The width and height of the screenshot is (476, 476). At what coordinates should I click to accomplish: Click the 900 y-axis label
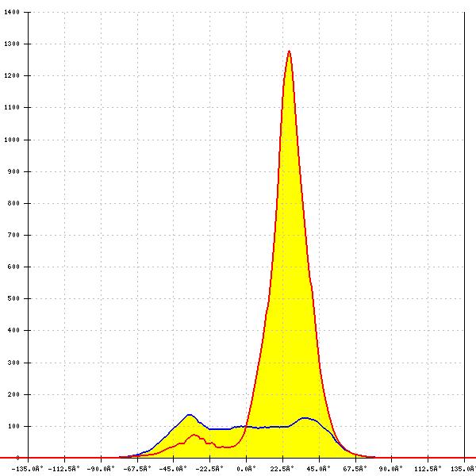tap(13, 171)
